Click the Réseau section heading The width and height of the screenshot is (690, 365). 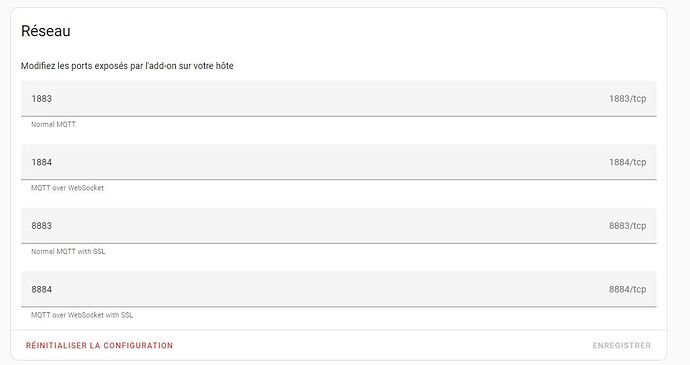[46, 31]
